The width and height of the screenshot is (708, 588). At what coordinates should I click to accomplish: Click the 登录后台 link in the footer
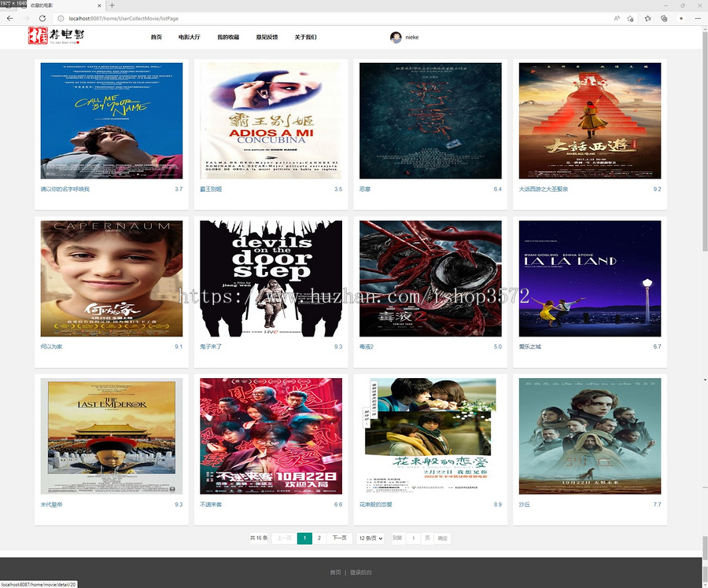coord(361,572)
